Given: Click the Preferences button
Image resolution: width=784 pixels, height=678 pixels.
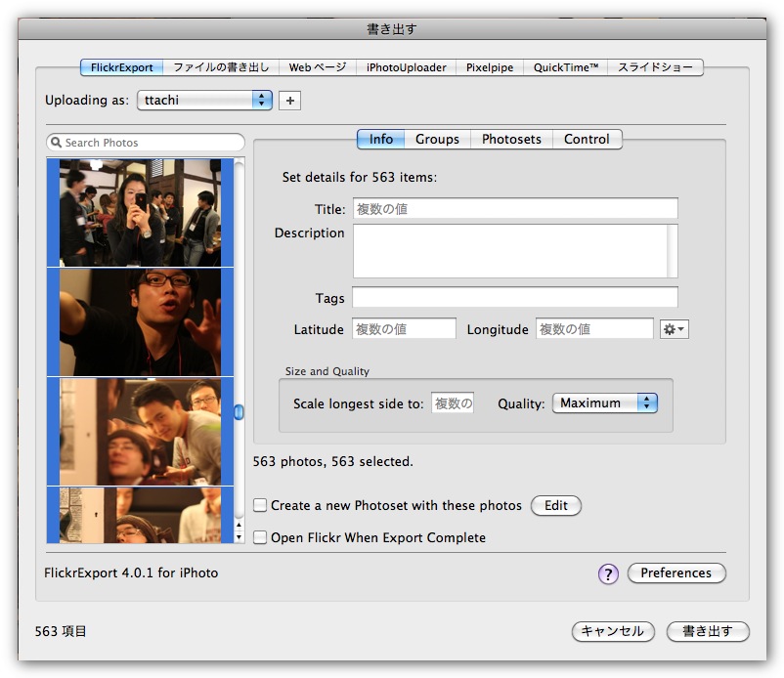Looking at the screenshot, I should [675, 573].
